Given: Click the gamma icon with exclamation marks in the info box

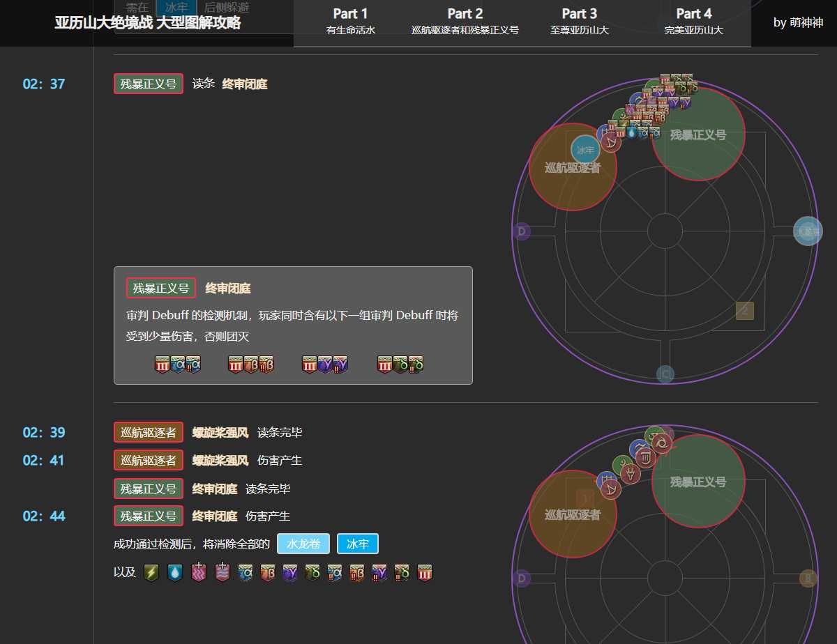Looking at the screenshot, I should tap(340, 365).
